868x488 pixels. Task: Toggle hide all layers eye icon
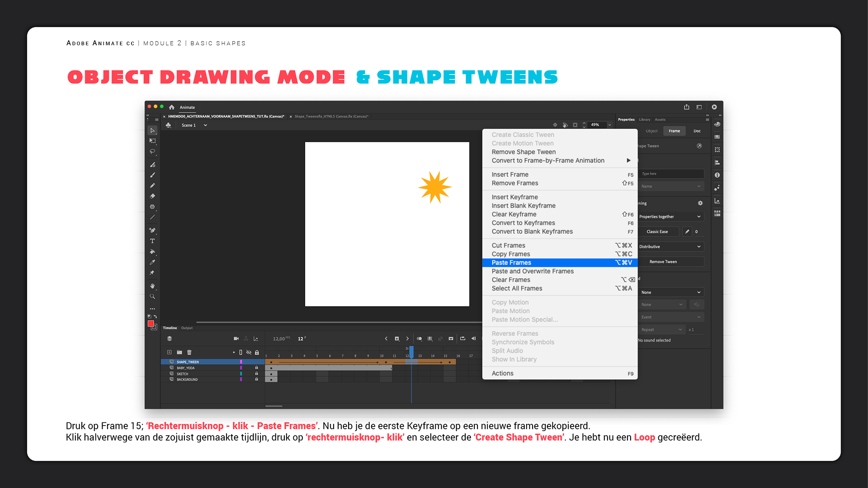tap(249, 352)
